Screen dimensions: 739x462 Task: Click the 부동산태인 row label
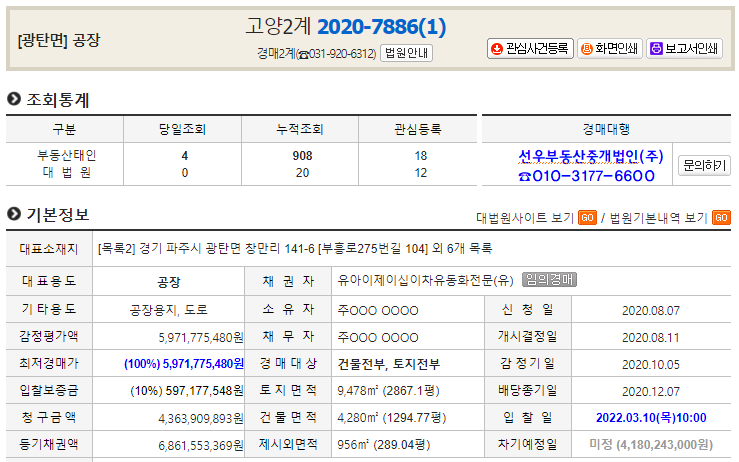pos(66,155)
